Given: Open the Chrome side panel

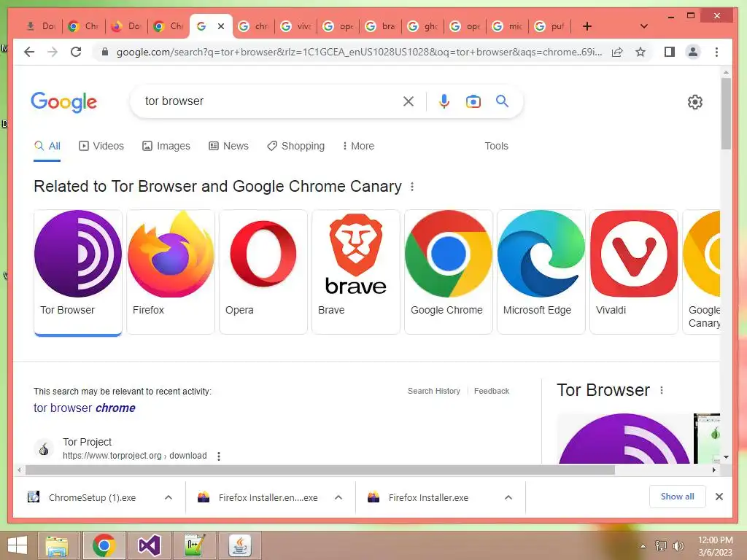Looking at the screenshot, I should (670, 52).
